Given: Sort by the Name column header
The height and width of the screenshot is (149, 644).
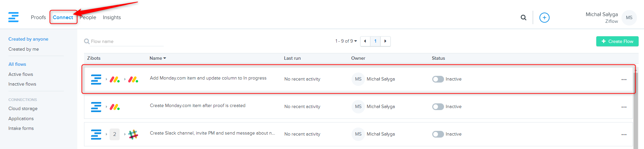Looking at the screenshot, I should pos(157,58).
